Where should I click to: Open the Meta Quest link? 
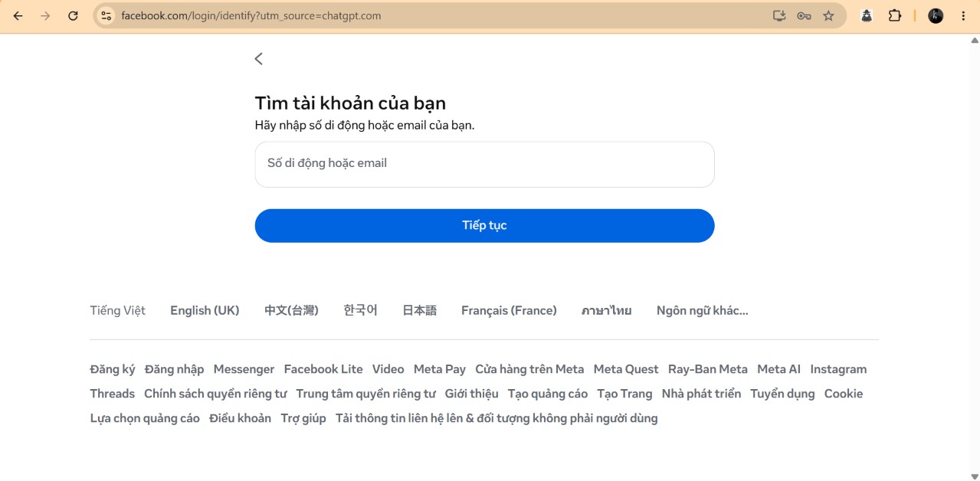(626, 369)
